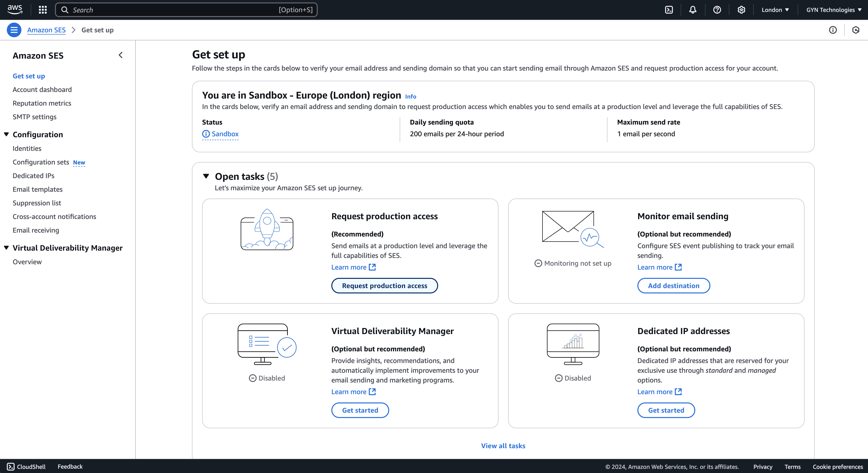Toggle the blue hamburger navigation button

(x=14, y=30)
